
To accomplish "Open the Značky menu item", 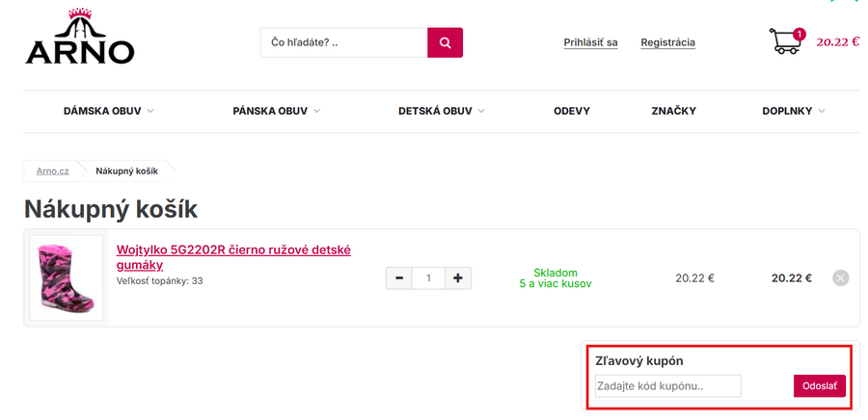I will [x=675, y=111].
